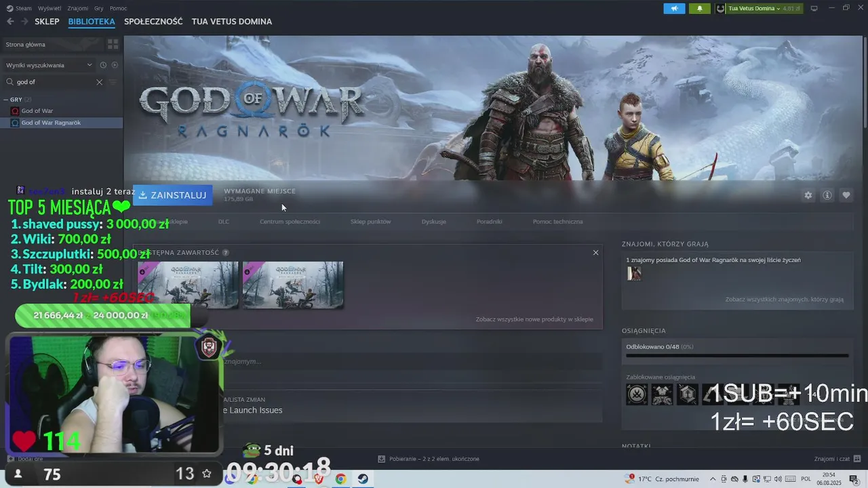
Task: Open the Wyświetl menu
Action: tap(50, 8)
